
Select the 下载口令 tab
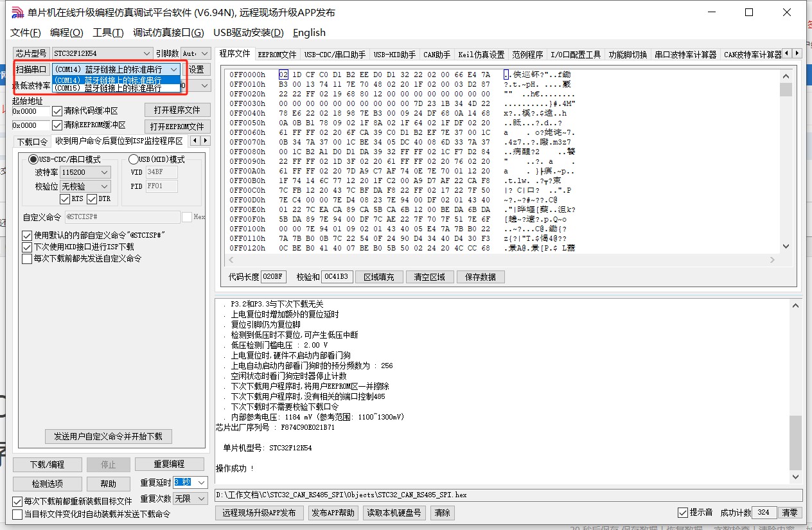(32, 141)
